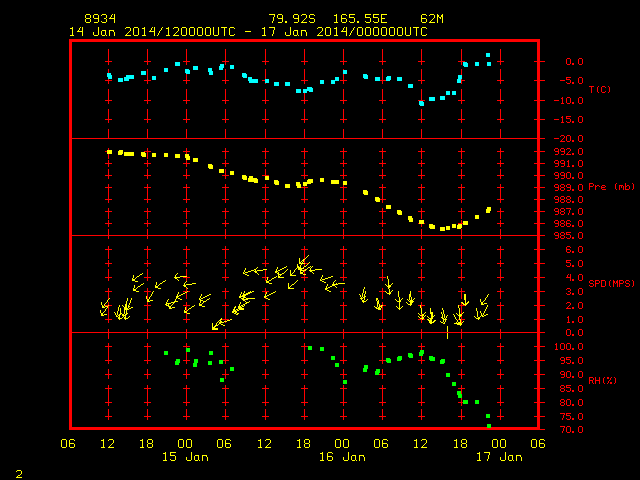Click the 15 Jan date label

pyautogui.click(x=185, y=457)
